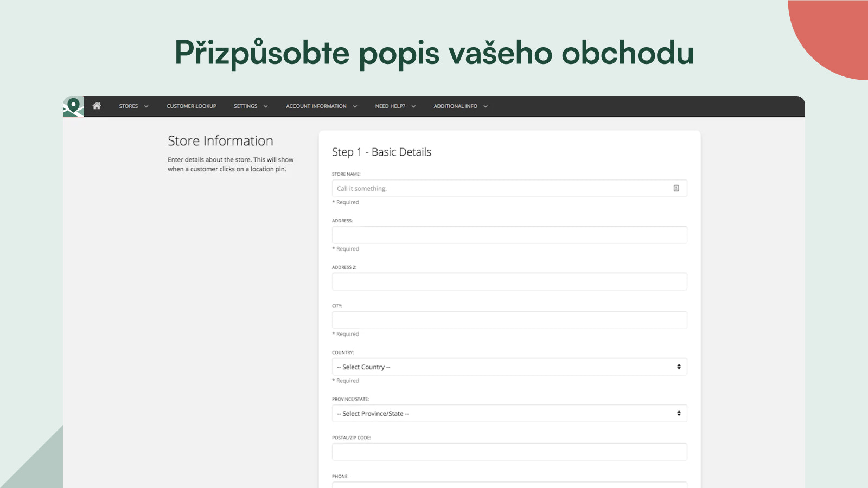Image resolution: width=868 pixels, height=488 pixels.
Task: Expand the Additional Info chevron
Action: click(486, 106)
